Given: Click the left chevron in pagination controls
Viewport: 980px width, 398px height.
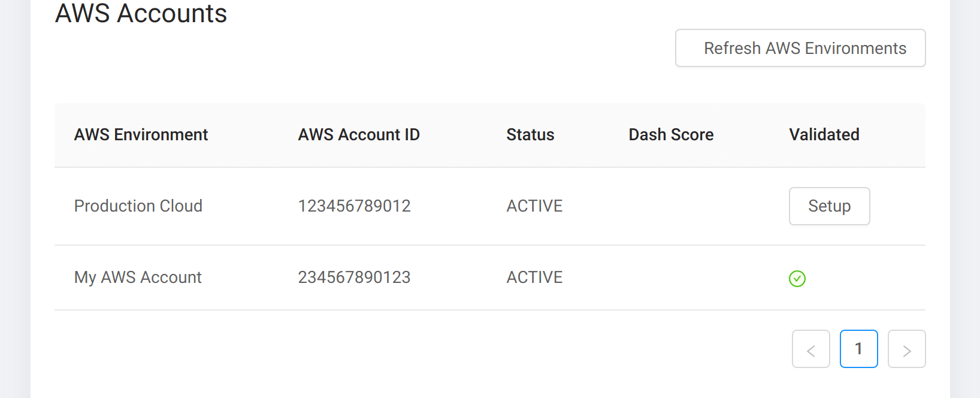Looking at the screenshot, I should [x=810, y=349].
